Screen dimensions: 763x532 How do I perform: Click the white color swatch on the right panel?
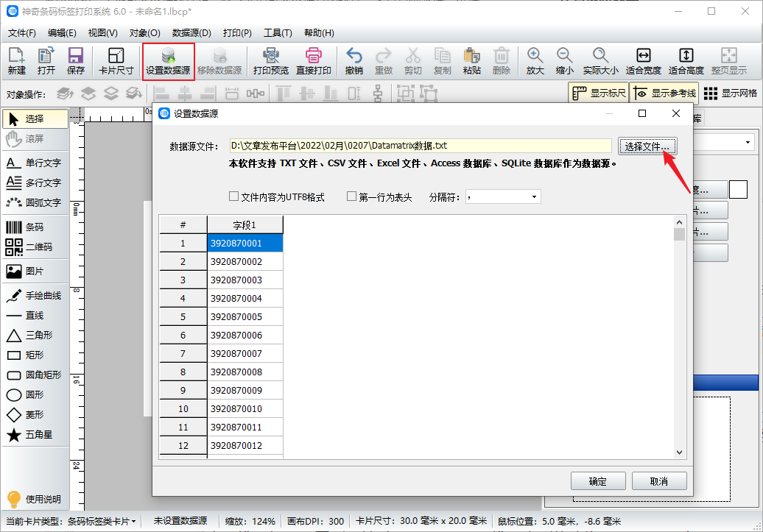point(739,189)
